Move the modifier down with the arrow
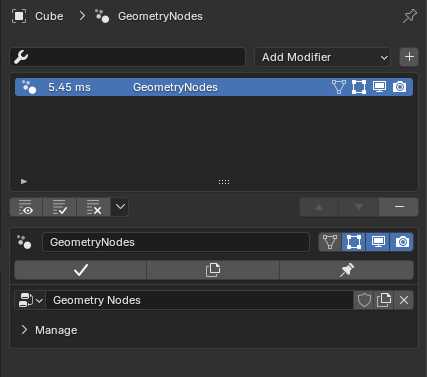Image resolution: width=427 pixels, height=377 pixels. tap(359, 207)
